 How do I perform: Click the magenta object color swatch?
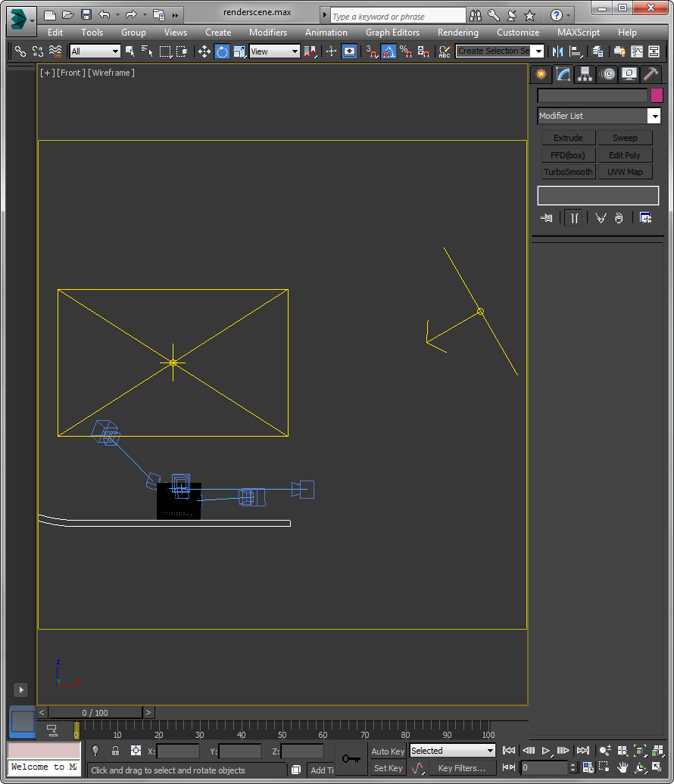[x=657, y=95]
